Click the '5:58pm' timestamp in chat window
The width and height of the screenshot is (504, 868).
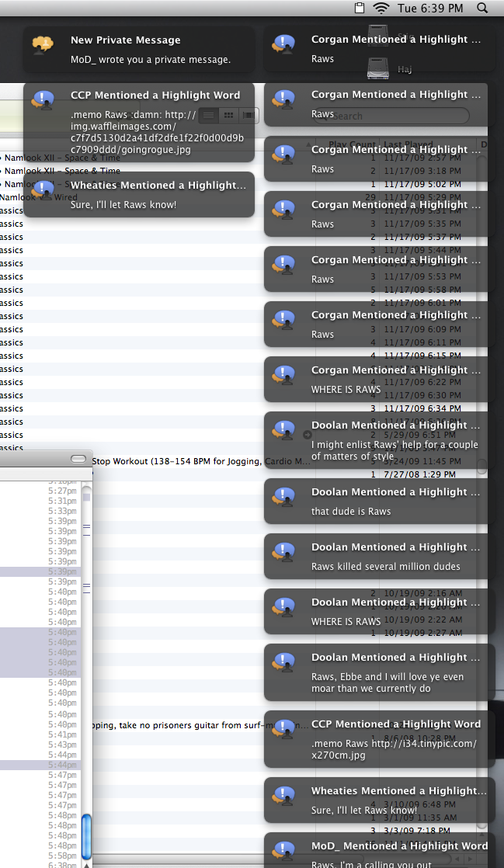pos(62,856)
